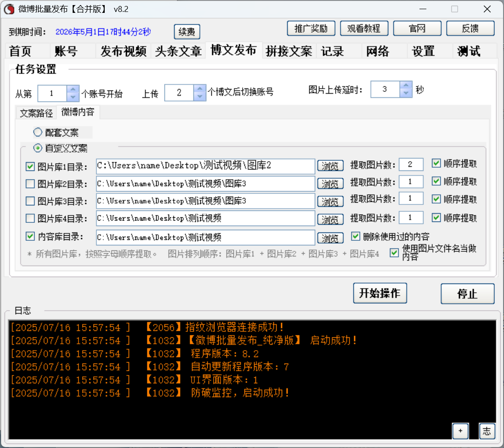The image size is (504, 448).
Task: Select the 微博内容 sub-tab
Action: (78, 112)
